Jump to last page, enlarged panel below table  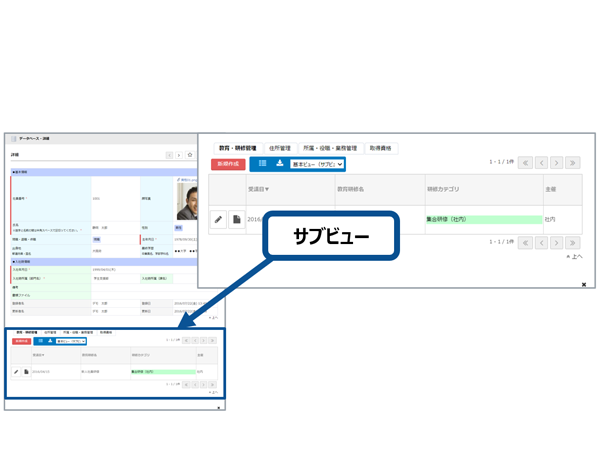(x=572, y=243)
